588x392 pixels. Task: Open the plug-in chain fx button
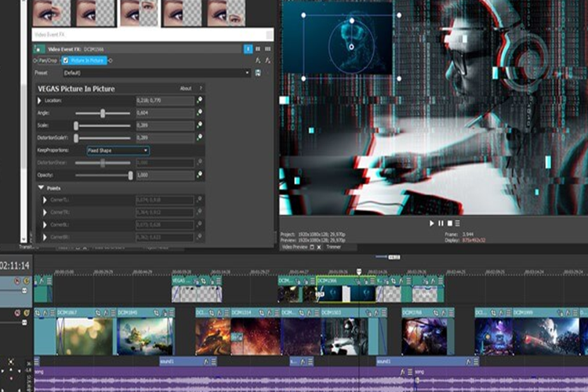258,60
